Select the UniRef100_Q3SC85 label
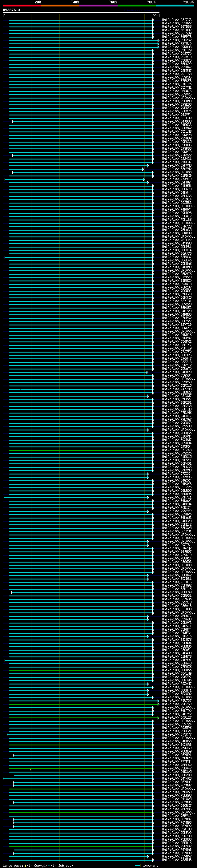 pos(177,77)
